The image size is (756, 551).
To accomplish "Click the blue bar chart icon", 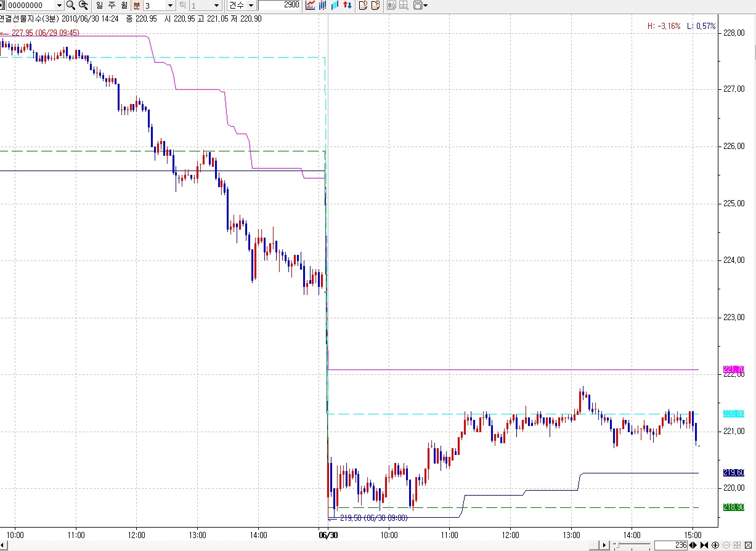I will click(x=335, y=6).
